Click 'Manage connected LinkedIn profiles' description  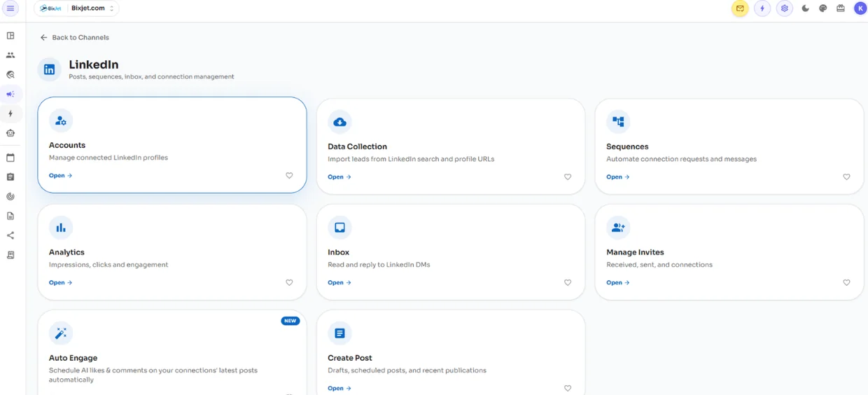[x=108, y=158]
